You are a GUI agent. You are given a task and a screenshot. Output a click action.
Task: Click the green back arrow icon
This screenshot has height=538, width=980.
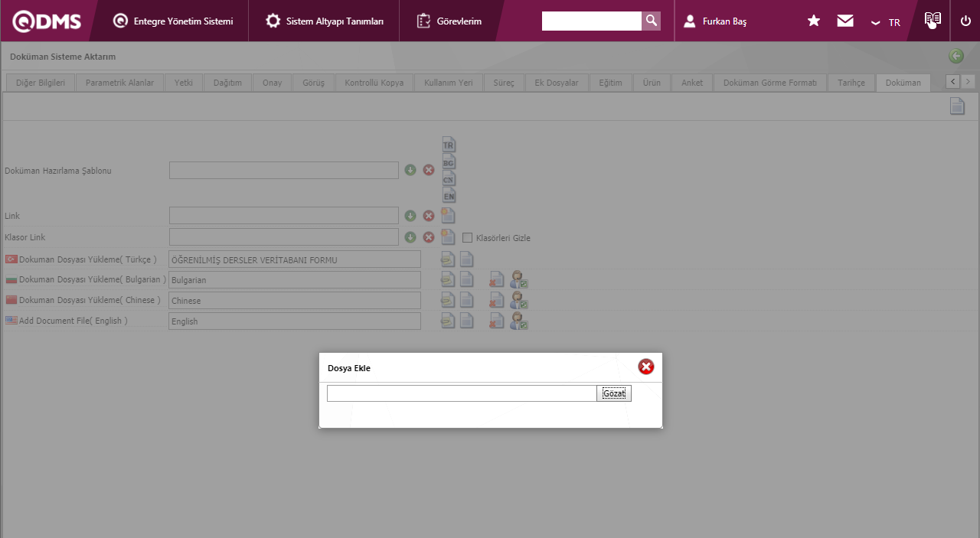(x=956, y=56)
